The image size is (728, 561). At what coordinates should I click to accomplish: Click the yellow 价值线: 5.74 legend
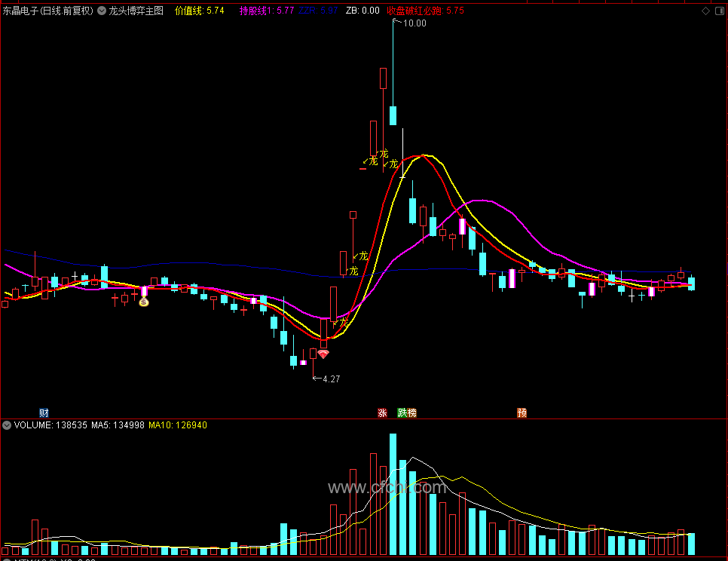tap(199, 11)
